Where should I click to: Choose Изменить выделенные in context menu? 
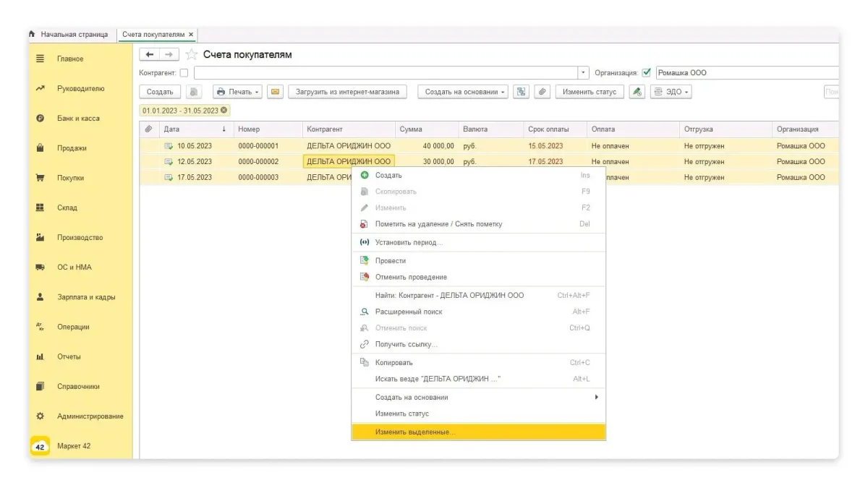pyautogui.click(x=415, y=432)
